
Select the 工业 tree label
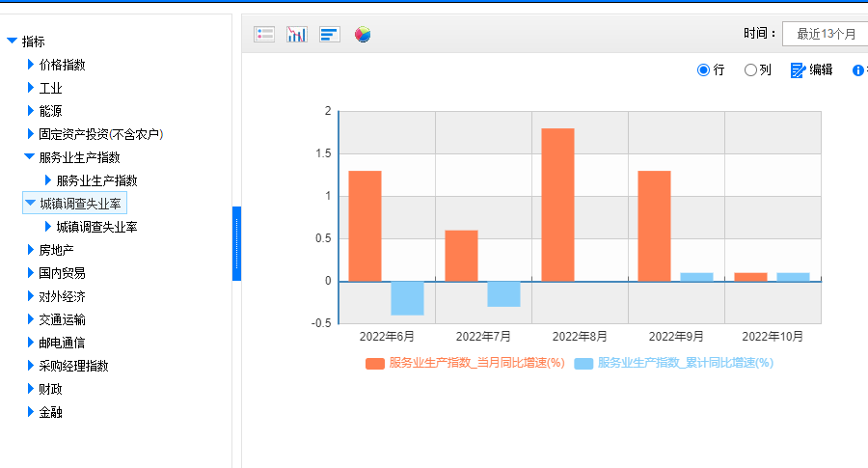click(50, 88)
